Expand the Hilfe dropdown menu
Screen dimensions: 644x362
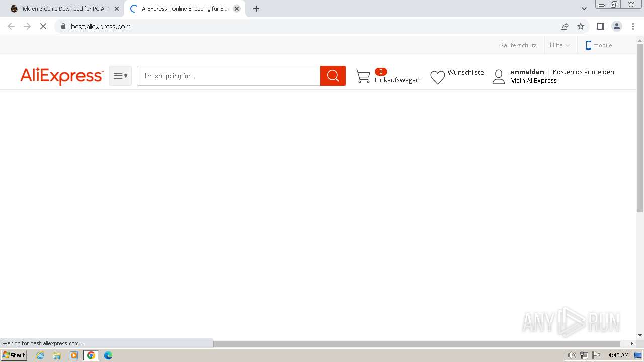[x=559, y=45]
